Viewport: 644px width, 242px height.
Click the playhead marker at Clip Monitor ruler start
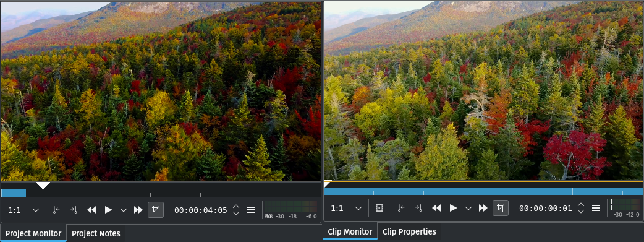tap(327, 184)
